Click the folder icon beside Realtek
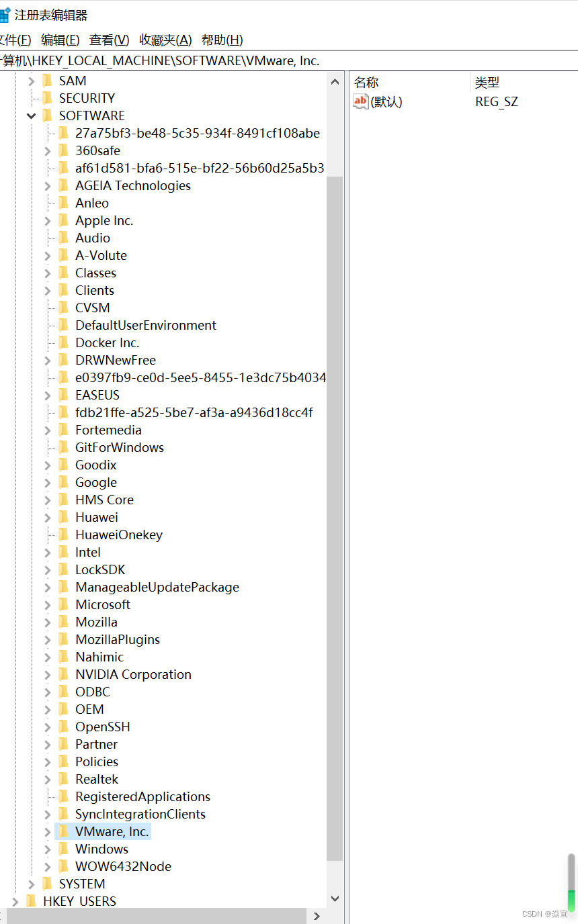 pos(63,779)
